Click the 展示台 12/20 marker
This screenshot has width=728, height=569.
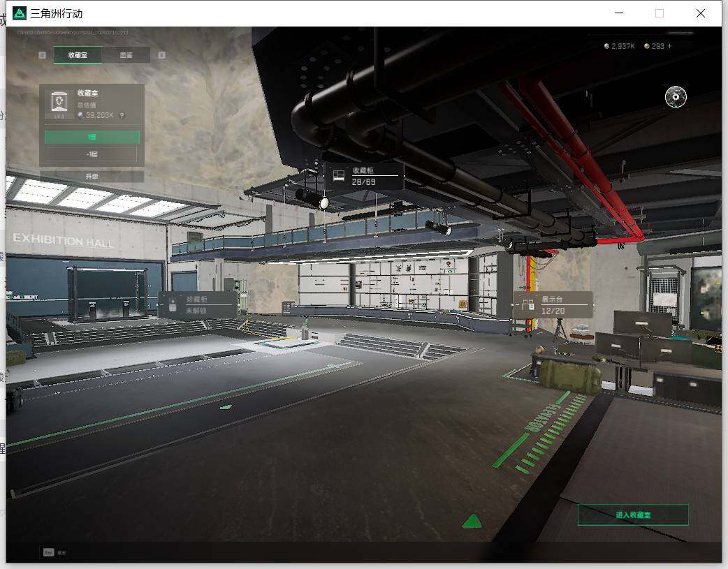click(553, 305)
